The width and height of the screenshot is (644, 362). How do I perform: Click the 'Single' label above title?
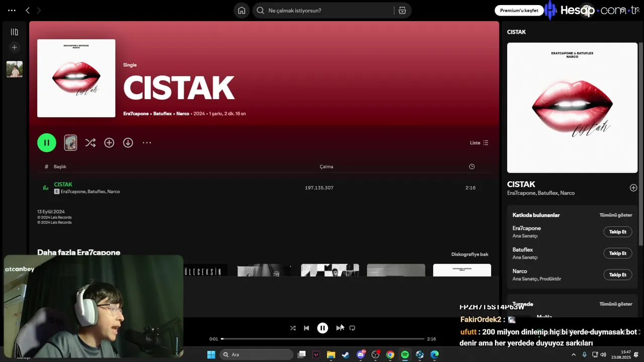coord(130,65)
